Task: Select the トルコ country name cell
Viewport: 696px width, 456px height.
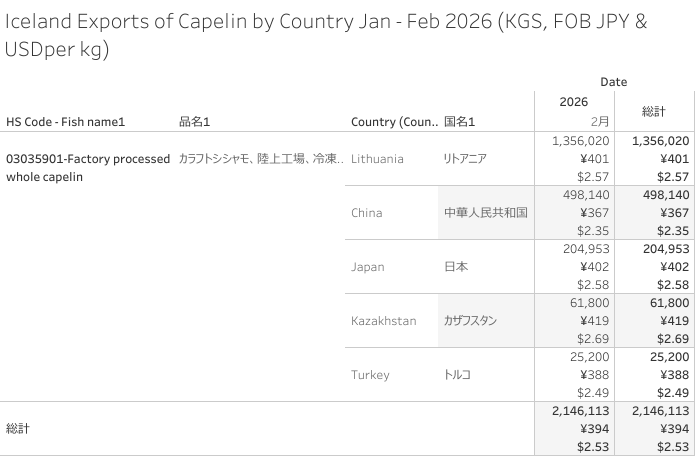Action: pyautogui.click(x=457, y=375)
